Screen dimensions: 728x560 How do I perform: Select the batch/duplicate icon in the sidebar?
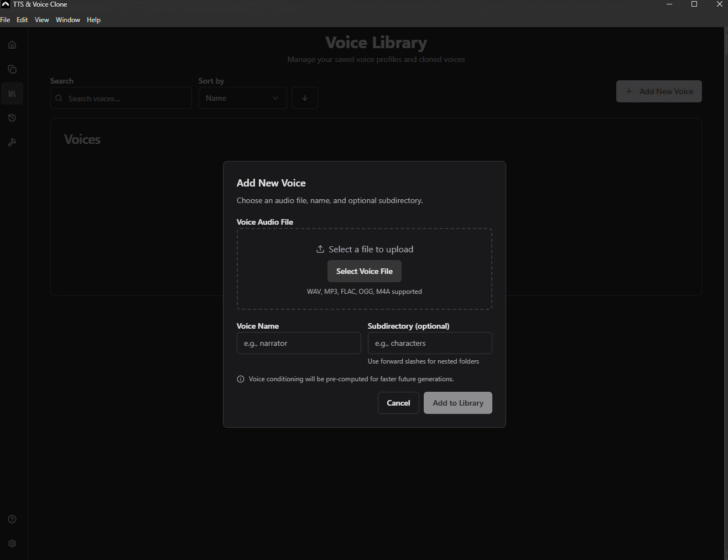[x=12, y=69]
